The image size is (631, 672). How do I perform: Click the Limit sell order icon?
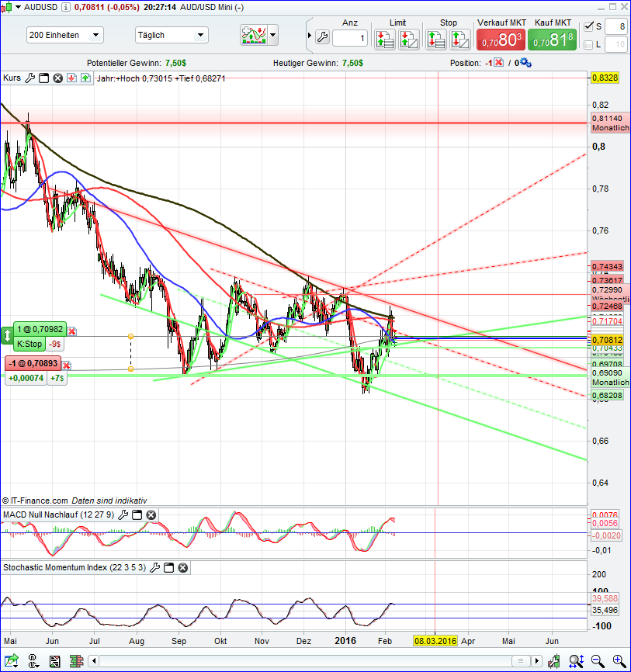coord(384,40)
